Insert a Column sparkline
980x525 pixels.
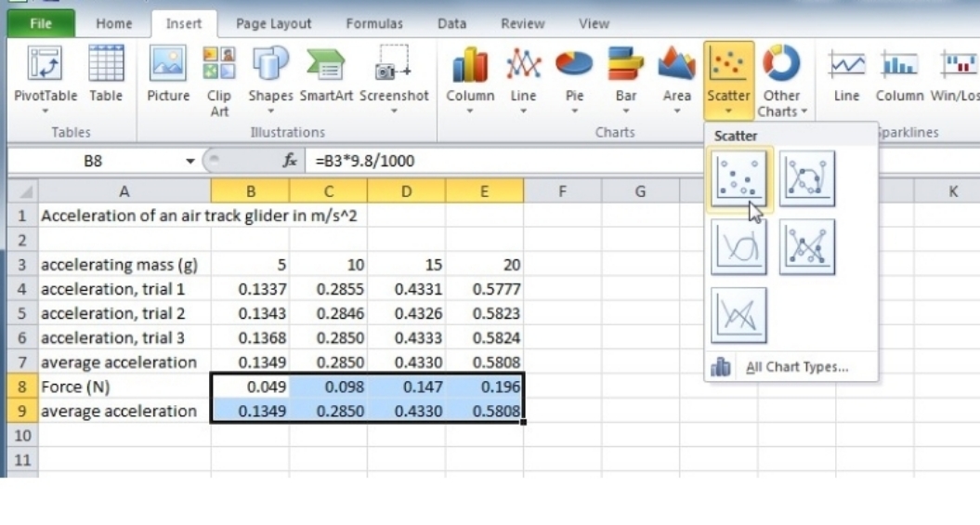pos(899,75)
